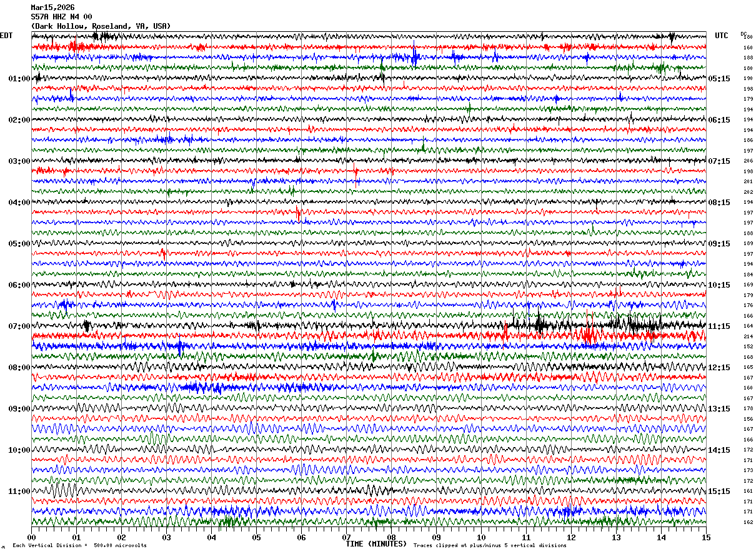The width and height of the screenshot is (756, 554).
Task: Select the 11:00 EDT time label
Action: pos(19,491)
